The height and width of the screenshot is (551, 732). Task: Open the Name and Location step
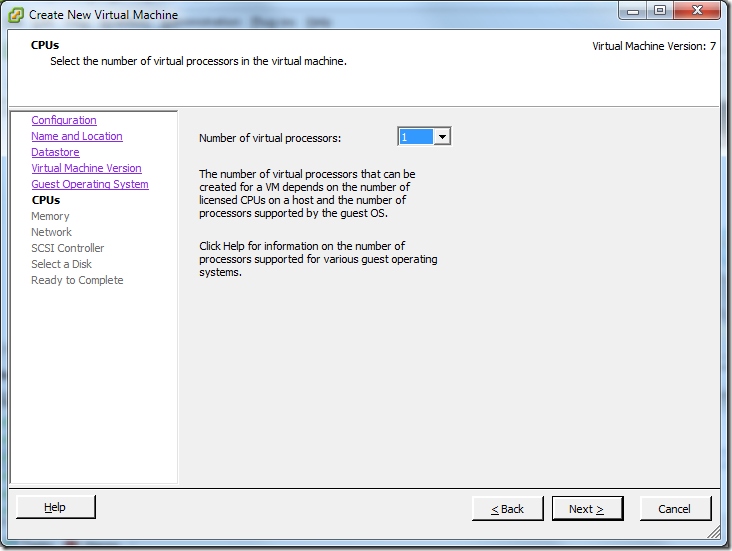77,136
